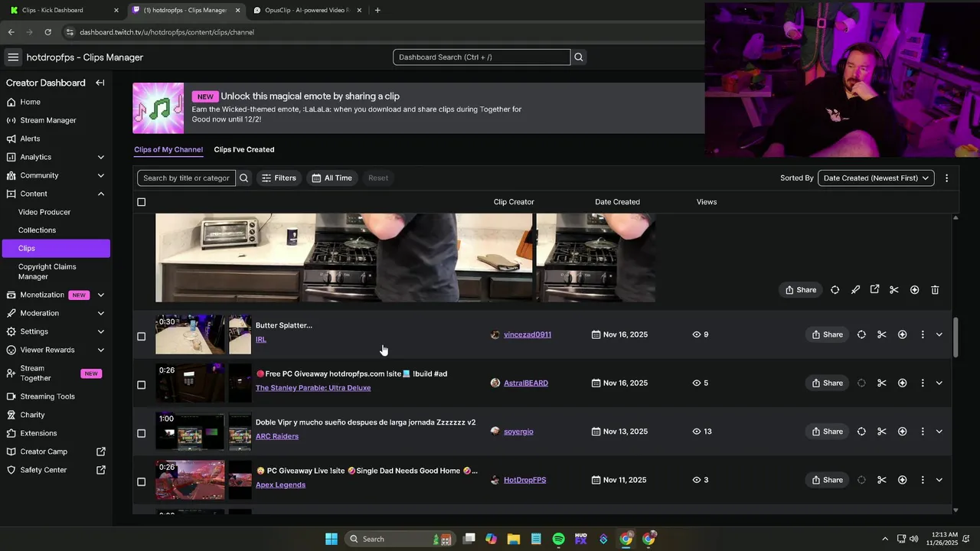Viewport: 980px width, 551px height.
Task: Check the Free PC Giveaway clip checkbox
Action: coord(141,385)
